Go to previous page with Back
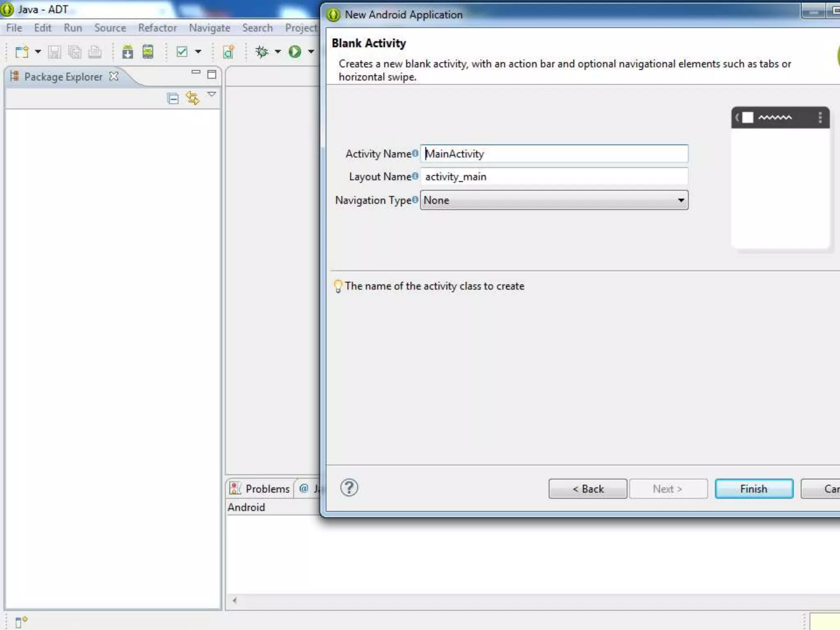 587,489
